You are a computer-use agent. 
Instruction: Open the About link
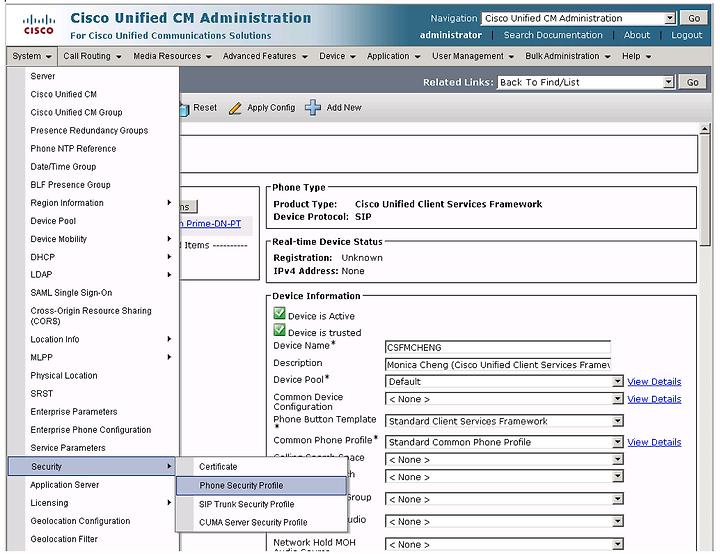pyautogui.click(x=636, y=35)
